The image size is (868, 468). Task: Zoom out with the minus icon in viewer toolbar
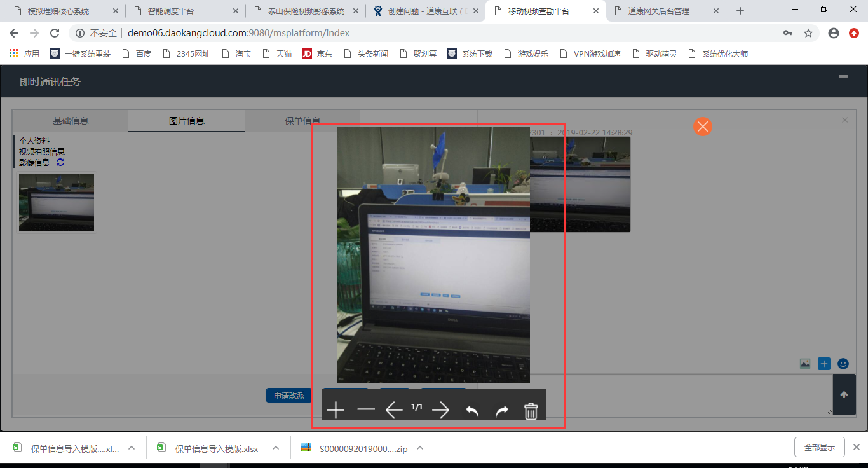pos(366,411)
